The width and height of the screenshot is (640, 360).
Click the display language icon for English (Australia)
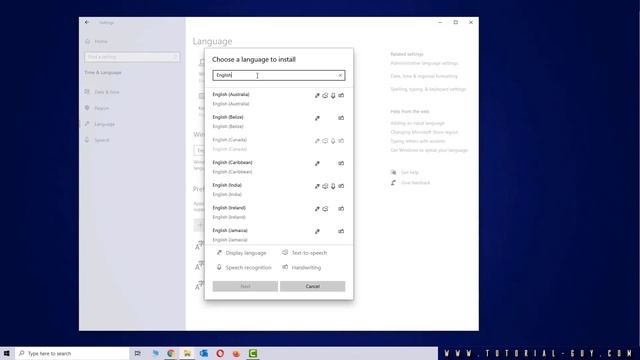pos(317,96)
